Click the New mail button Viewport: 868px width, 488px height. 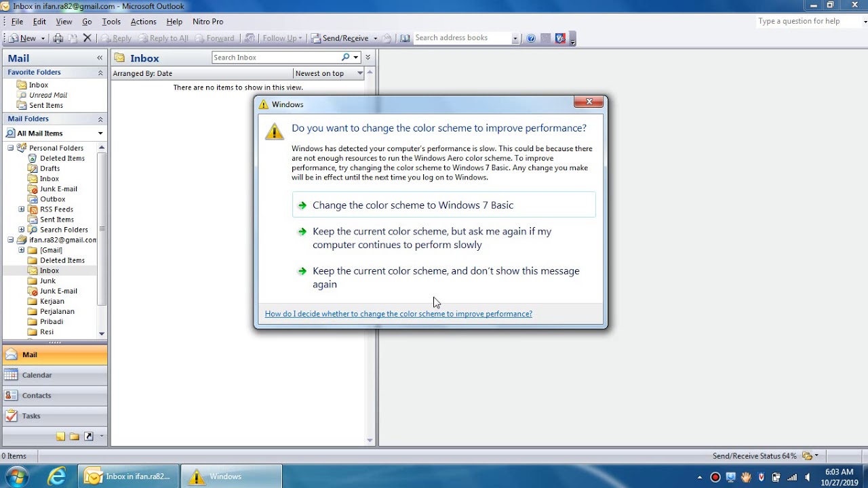[23, 39]
